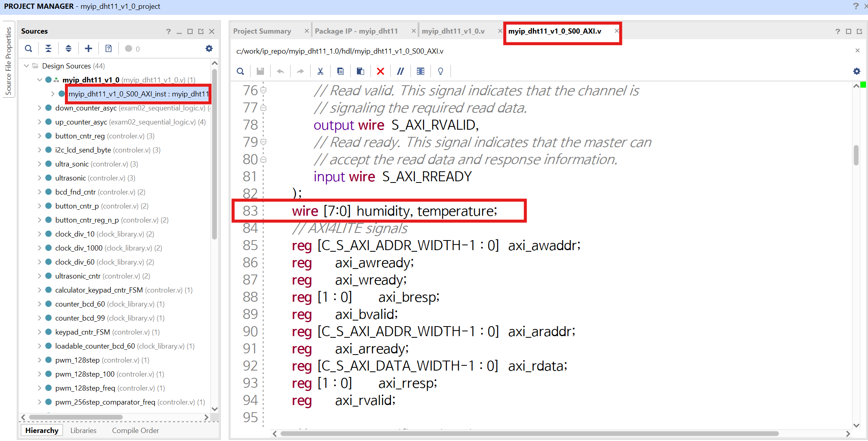Expand the down_counter_asyc tree item
This screenshot has width=868, height=441.
39,108
